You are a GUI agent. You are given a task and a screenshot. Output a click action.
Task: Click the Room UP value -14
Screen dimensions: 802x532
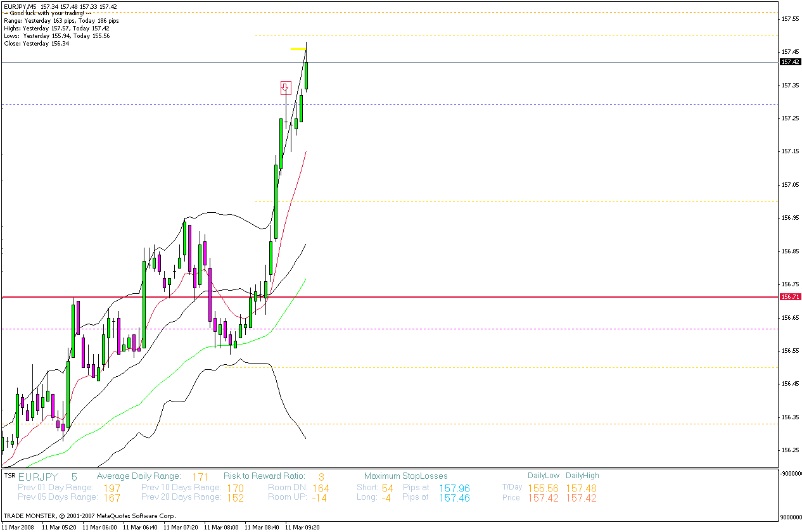(x=319, y=498)
